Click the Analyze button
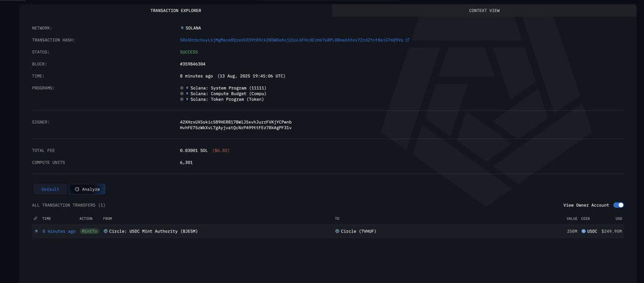Screen dimensions: 644x283 [x=87, y=189]
